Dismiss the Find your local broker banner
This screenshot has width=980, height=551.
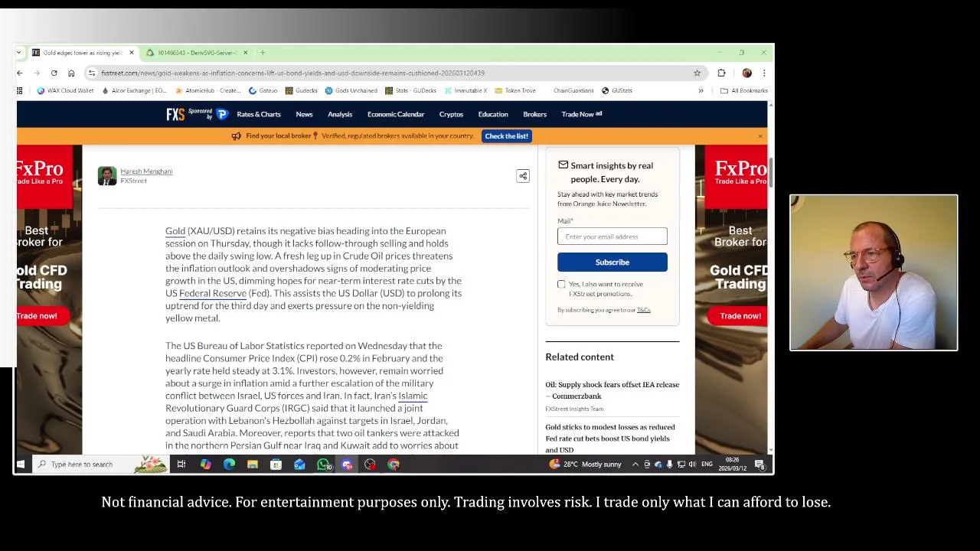[760, 136]
